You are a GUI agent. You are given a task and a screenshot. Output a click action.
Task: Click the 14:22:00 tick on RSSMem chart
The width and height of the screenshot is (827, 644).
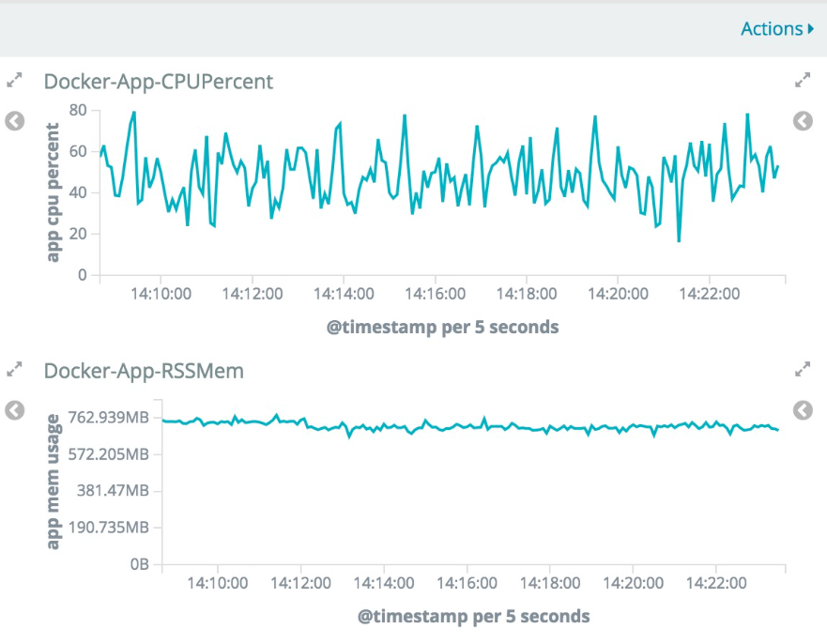(x=715, y=583)
